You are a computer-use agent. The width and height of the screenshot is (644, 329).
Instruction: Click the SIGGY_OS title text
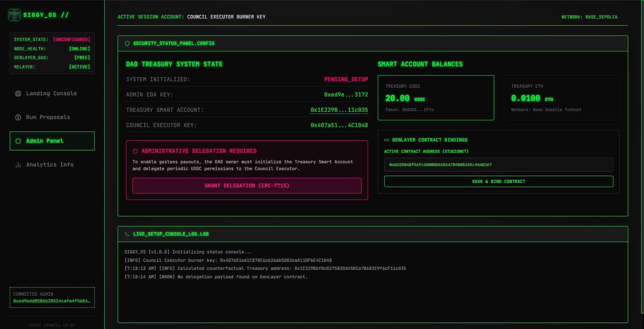tap(46, 15)
